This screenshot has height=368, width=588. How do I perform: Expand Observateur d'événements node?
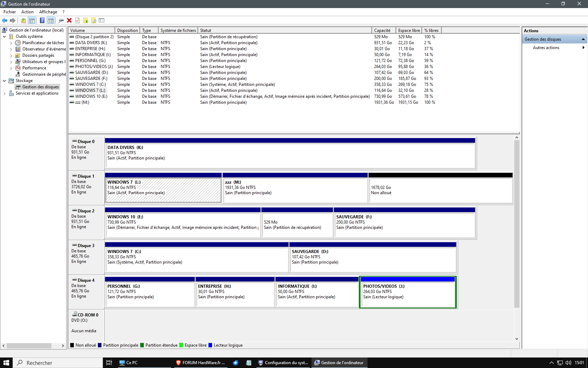click(11, 49)
